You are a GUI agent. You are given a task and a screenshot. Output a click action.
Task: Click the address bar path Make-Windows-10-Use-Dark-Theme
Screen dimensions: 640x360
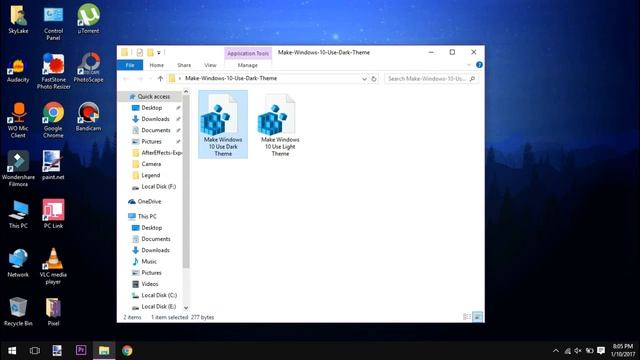(231, 78)
